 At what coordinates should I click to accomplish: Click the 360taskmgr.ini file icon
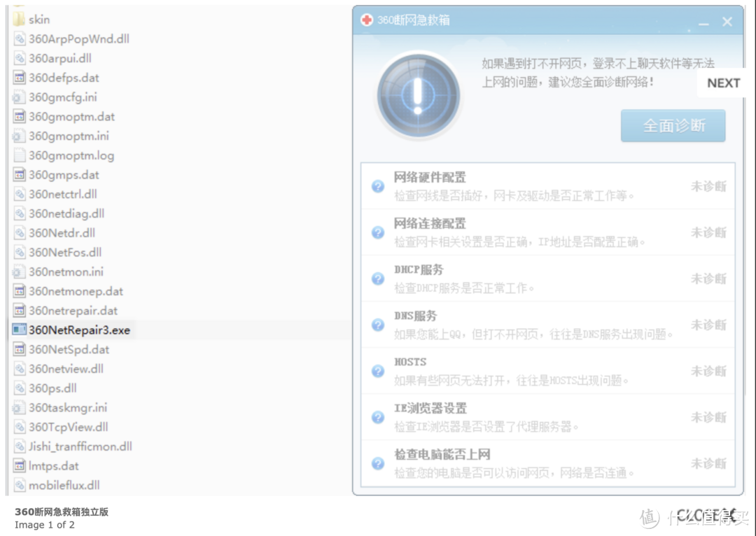pos(18,408)
